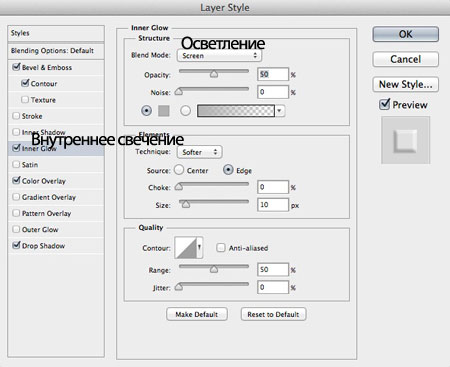Open the Bevel & Emboss settings

click(x=47, y=67)
